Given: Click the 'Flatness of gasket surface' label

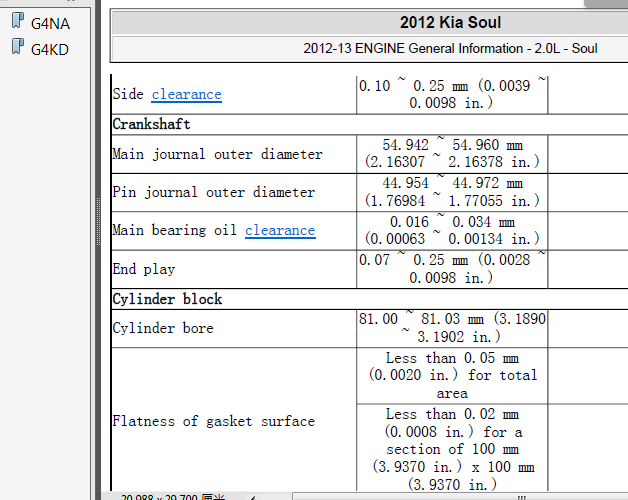Looking at the screenshot, I should 213,421.
